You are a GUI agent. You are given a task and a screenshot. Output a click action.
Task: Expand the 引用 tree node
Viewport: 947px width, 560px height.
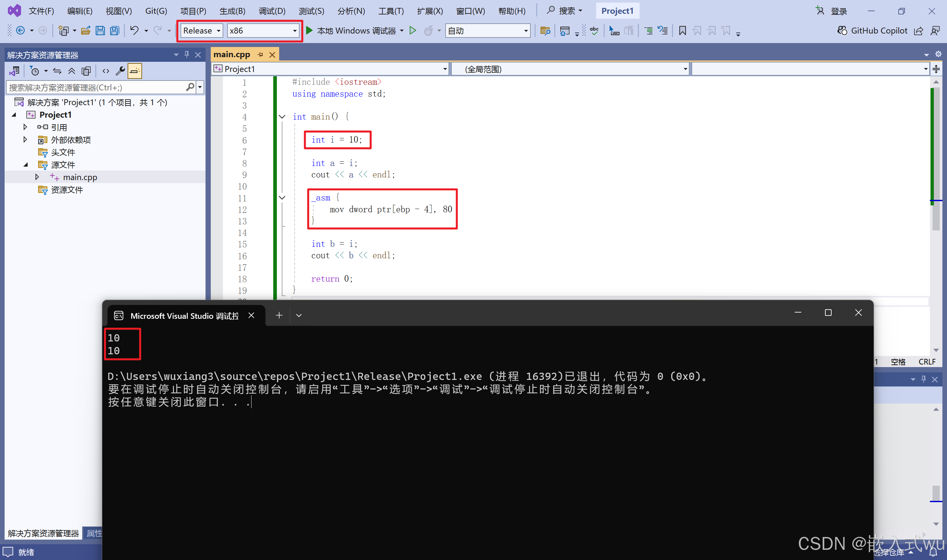[x=25, y=127]
